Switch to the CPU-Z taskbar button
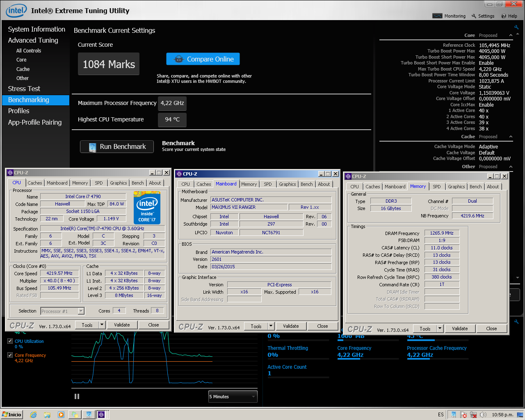Screen dimensions: 525x420 (x=101, y=415)
